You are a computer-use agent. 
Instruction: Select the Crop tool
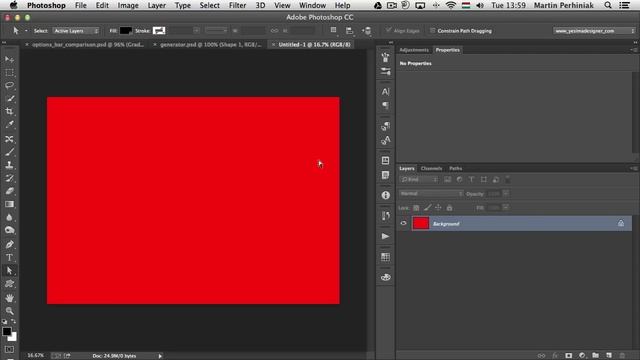(9, 111)
